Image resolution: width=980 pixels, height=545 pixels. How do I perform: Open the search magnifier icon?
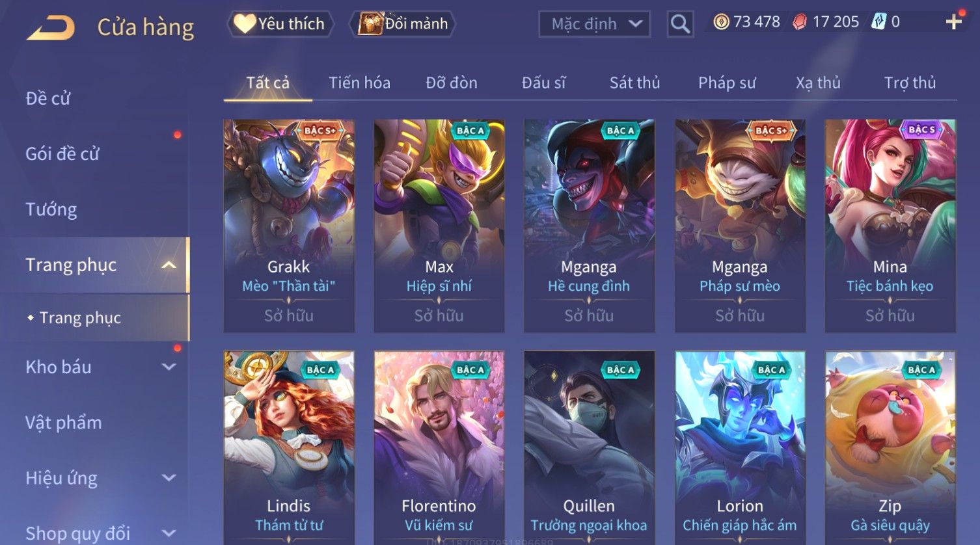pyautogui.click(x=680, y=24)
